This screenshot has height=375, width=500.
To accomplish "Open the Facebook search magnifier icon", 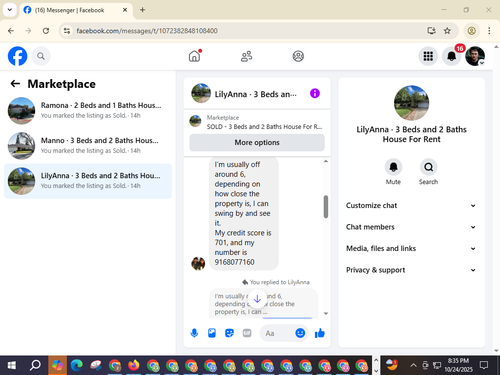I will (41, 56).
